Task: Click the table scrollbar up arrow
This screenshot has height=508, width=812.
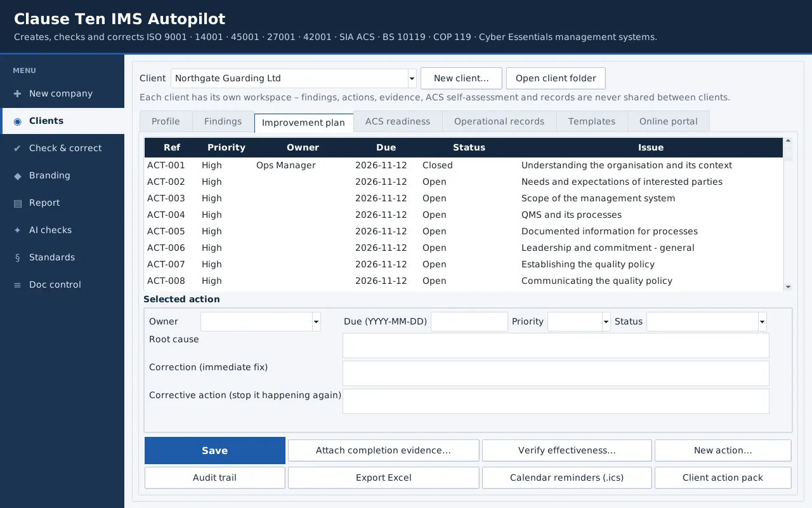Action: coord(788,141)
